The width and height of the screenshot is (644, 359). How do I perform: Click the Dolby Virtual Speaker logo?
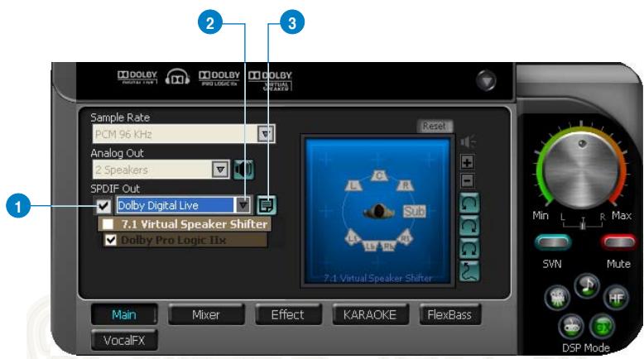pyautogui.click(x=270, y=80)
